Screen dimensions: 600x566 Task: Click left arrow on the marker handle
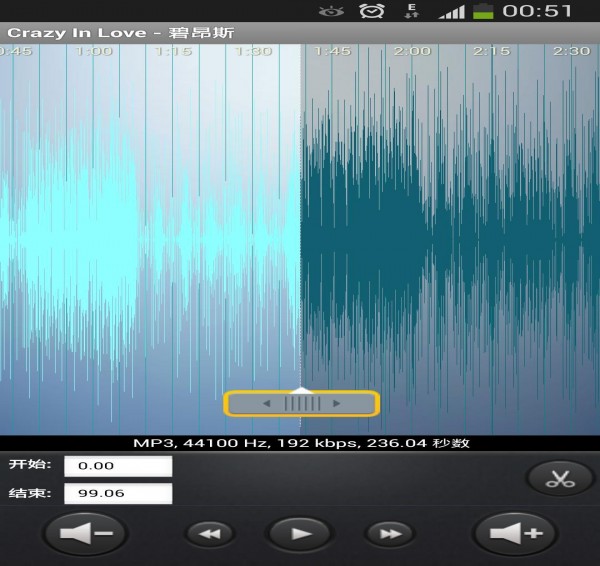coord(266,403)
